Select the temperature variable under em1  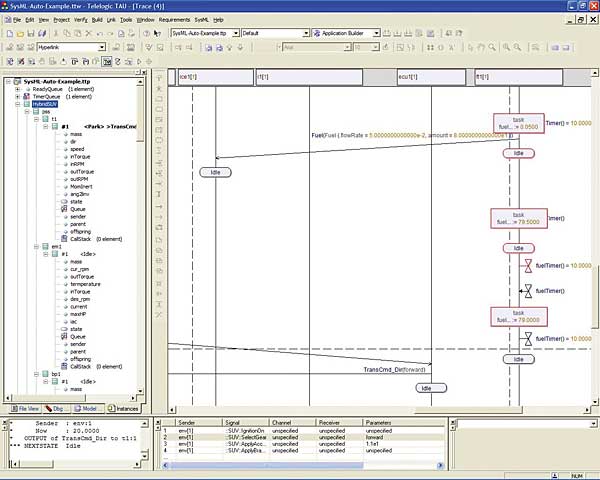click(85, 284)
